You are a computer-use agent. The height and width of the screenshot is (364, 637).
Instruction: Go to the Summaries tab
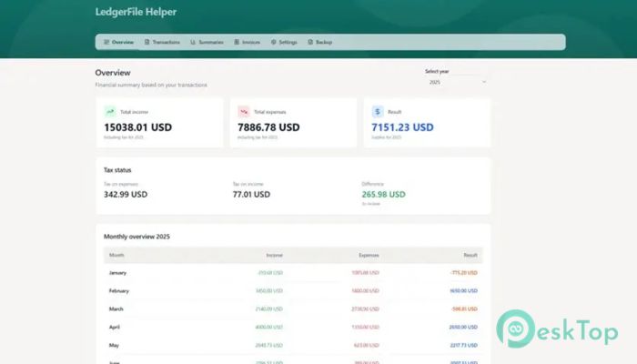(207, 42)
